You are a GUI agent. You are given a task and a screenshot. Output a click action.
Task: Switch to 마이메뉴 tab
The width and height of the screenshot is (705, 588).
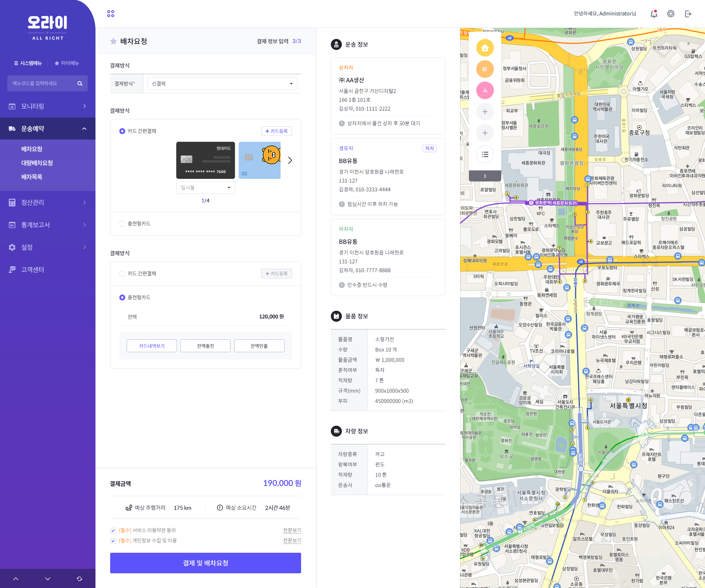[x=67, y=63]
